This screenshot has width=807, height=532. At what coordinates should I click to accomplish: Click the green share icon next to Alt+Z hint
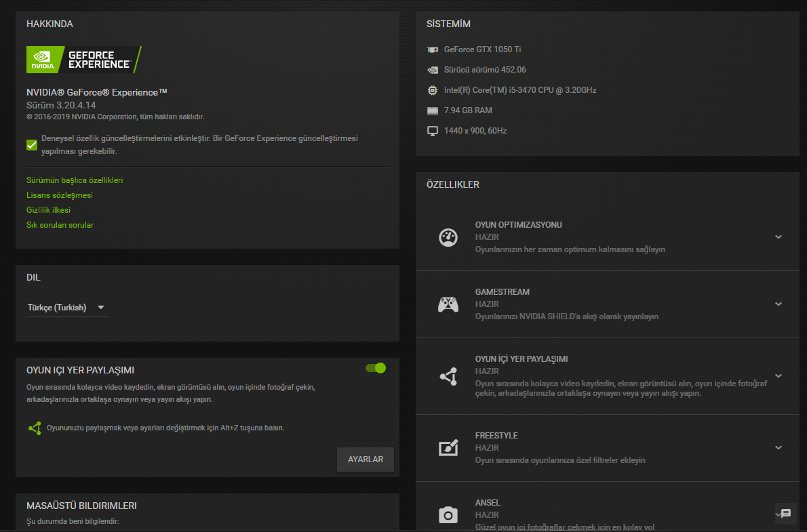click(35, 428)
